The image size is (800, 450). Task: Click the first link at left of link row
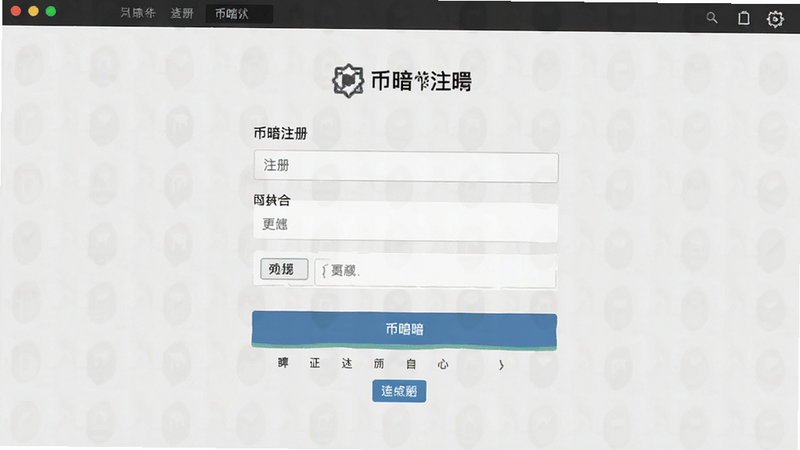click(x=283, y=363)
